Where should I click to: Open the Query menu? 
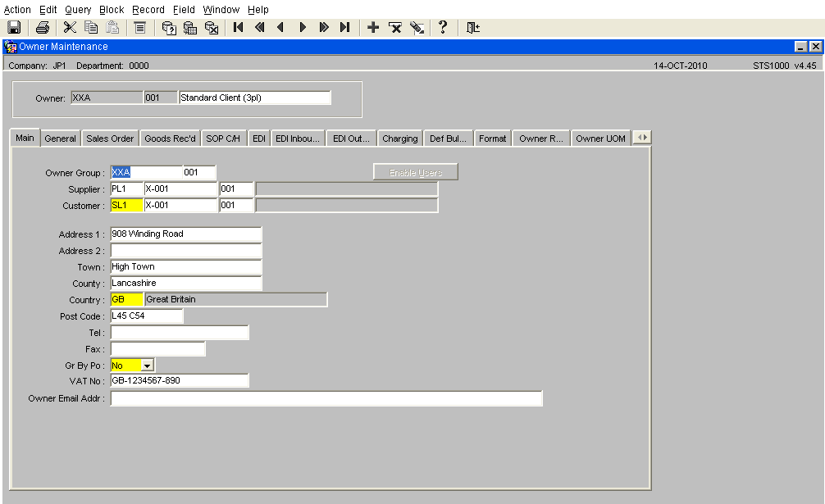coord(78,10)
